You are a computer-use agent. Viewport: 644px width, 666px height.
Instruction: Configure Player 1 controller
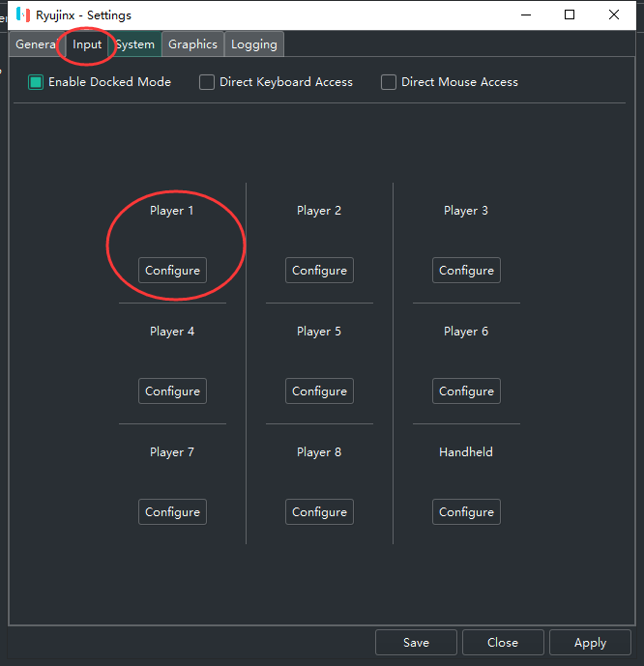(172, 271)
